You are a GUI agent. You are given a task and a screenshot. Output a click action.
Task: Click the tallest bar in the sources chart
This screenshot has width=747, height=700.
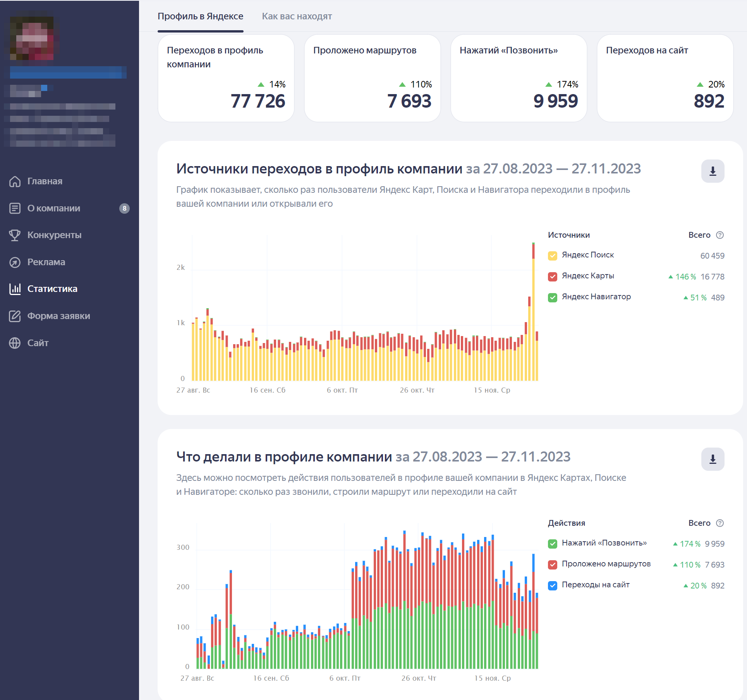coord(533,312)
